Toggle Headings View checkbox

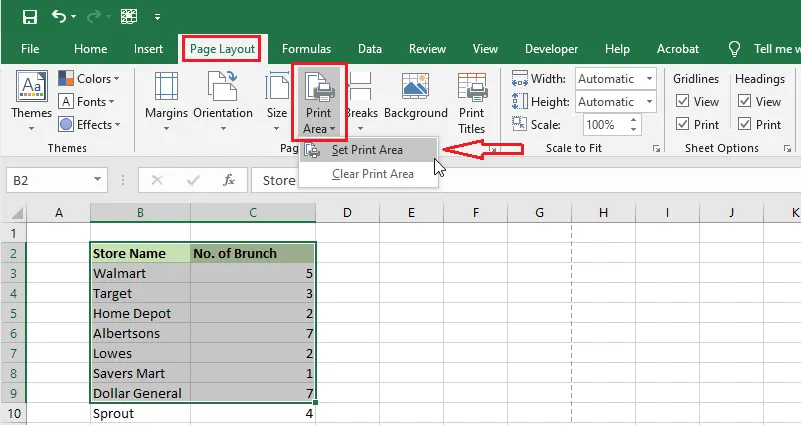point(744,101)
